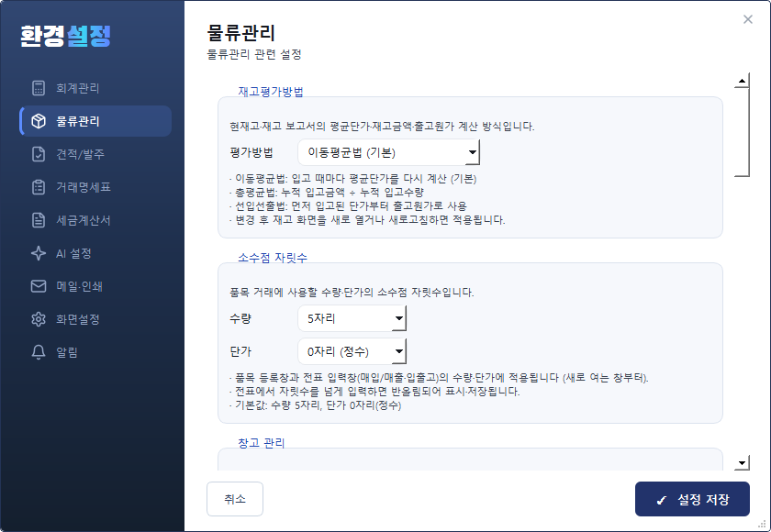Click the 설정 저장 button
Image resolution: width=771 pixels, height=532 pixels.
692,499
